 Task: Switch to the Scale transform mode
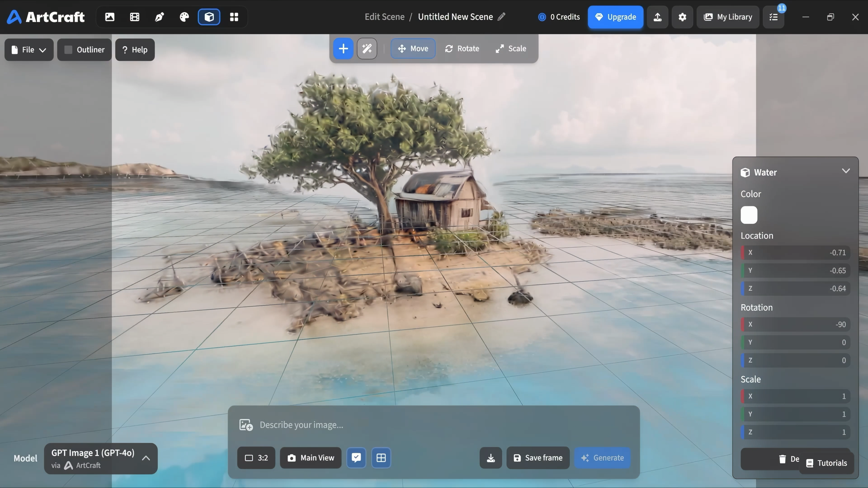tap(511, 49)
